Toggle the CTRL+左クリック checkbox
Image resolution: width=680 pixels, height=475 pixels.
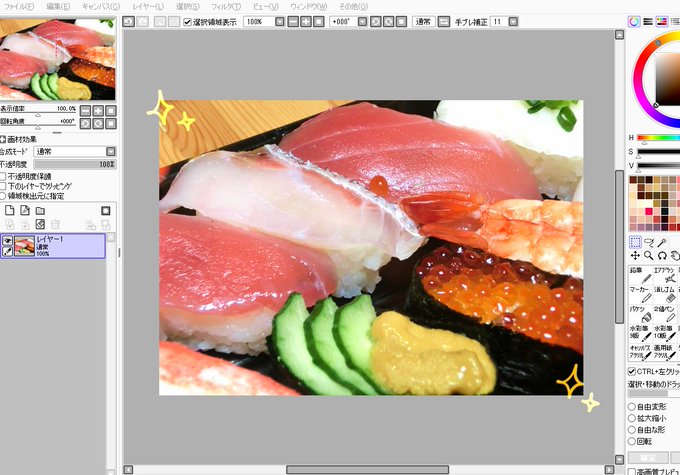coord(632,371)
